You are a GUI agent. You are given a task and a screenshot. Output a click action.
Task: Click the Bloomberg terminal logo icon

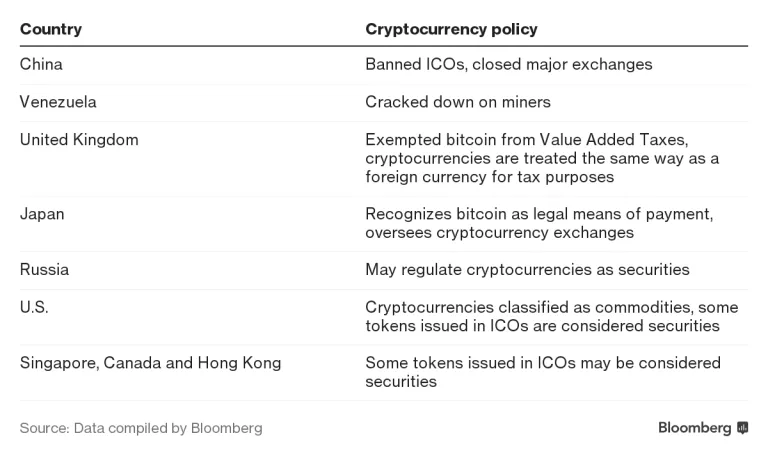[x=742, y=428]
